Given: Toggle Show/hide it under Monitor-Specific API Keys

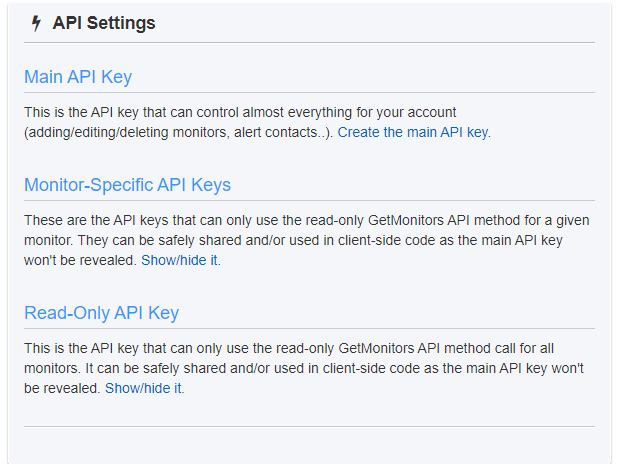Looking at the screenshot, I should [179, 260].
